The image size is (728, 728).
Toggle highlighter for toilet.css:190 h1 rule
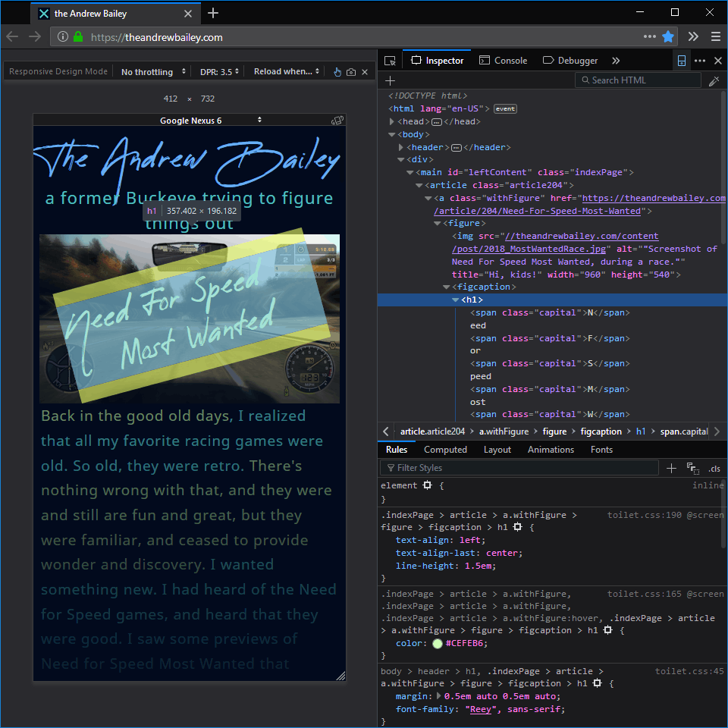(x=518, y=527)
